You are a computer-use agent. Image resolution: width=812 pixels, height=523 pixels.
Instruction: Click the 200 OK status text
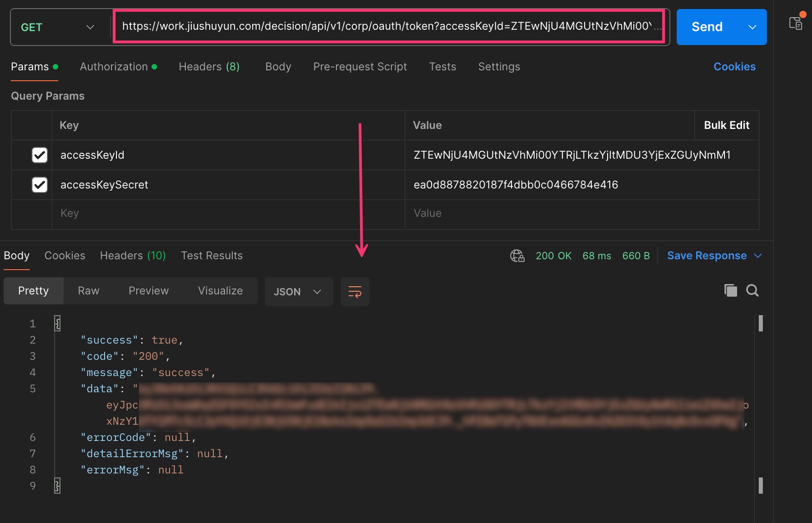(x=554, y=256)
